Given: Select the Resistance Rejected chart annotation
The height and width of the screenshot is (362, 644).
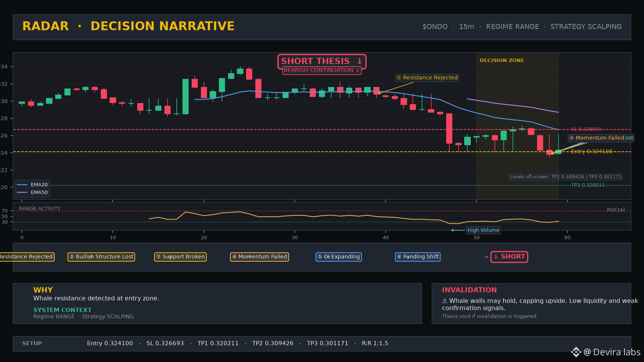Looking at the screenshot, I should pyautogui.click(x=427, y=78).
